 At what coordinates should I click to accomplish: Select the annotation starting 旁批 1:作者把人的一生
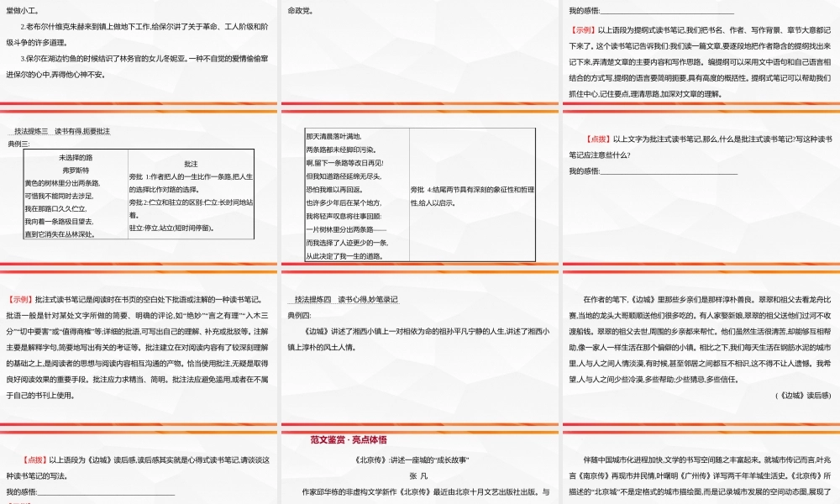click(x=191, y=183)
